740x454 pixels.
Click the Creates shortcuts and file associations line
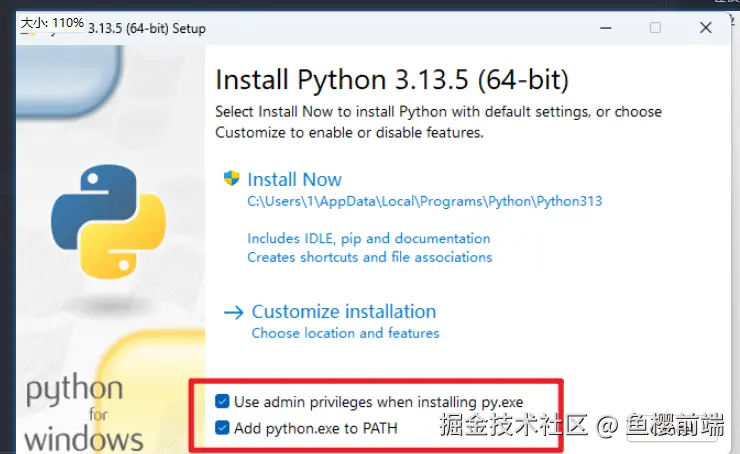click(369, 257)
